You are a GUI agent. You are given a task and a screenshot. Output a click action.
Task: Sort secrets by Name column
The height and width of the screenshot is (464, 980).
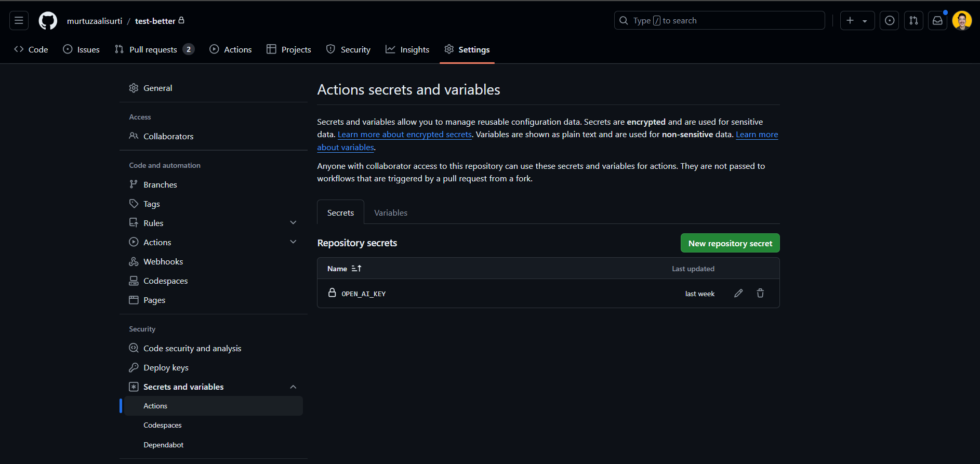(x=345, y=269)
